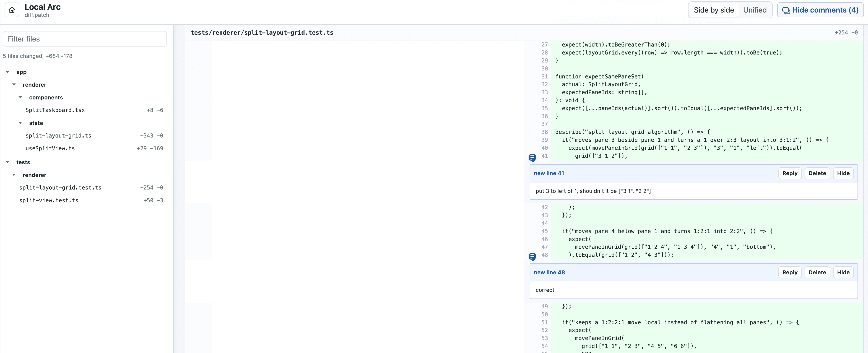Click the file path header split-layout-grid.test.ts
Image resolution: width=868 pixels, height=353 pixels.
click(x=262, y=33)
